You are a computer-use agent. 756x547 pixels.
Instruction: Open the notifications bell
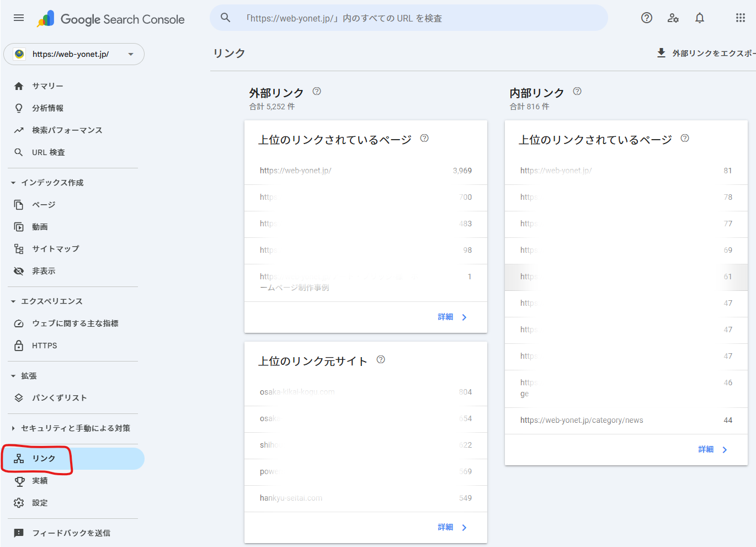[700, 18]
